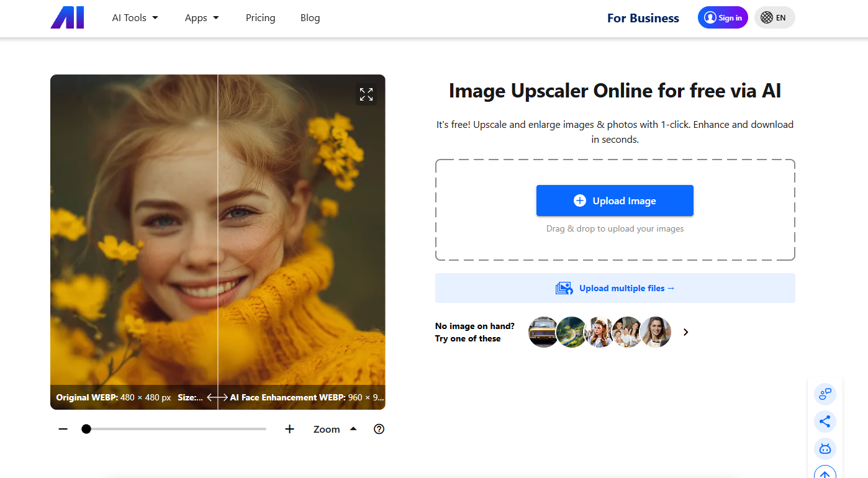Click the AI Face Enhancement WEBP label
The image size is (868, 478).
[307, 397]
